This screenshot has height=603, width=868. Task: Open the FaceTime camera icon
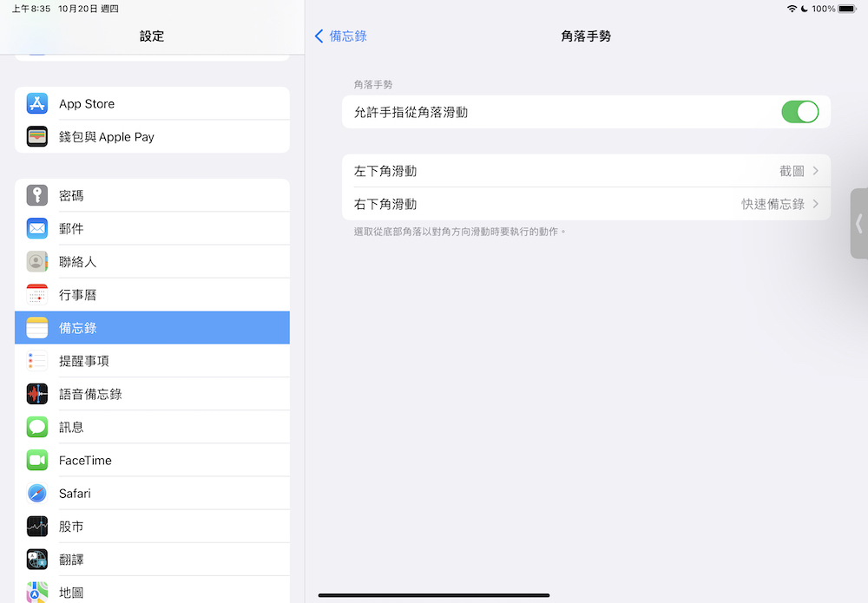[36, 460]
